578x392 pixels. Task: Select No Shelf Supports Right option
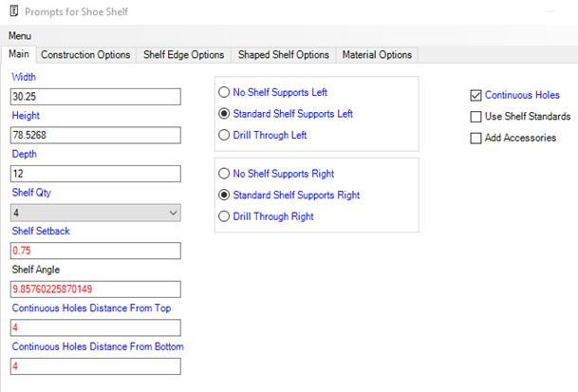224,174
